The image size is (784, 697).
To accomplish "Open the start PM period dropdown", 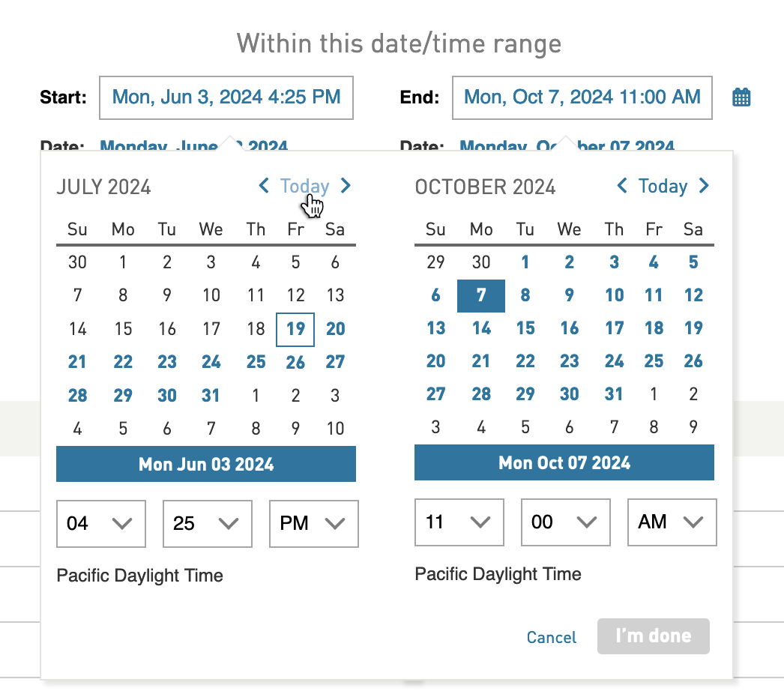I will pos(314,524).
